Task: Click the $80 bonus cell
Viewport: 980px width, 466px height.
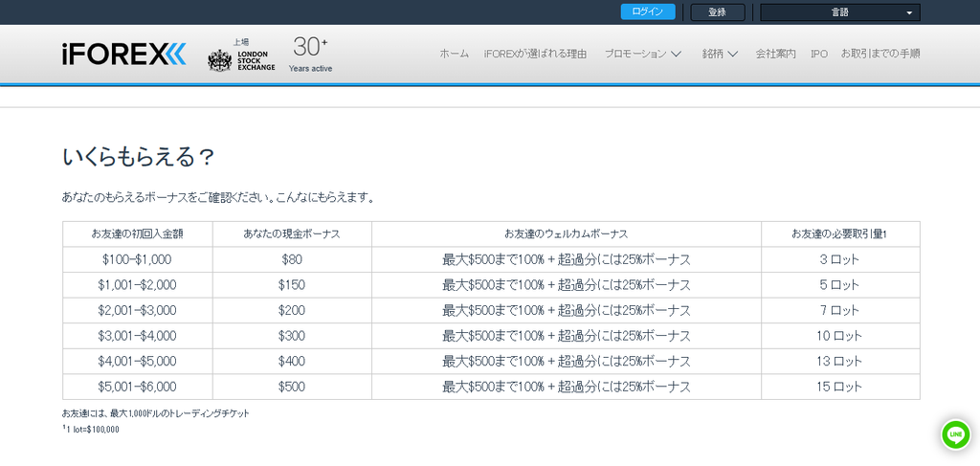Action: 292,260
